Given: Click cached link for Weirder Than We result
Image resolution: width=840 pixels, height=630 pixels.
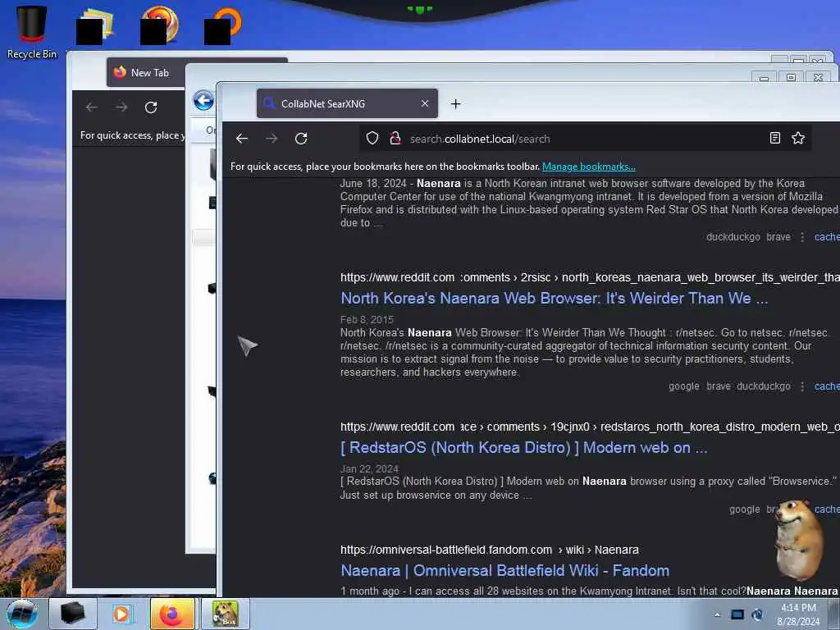Looking at the screenshot, I should coord(827,386).
